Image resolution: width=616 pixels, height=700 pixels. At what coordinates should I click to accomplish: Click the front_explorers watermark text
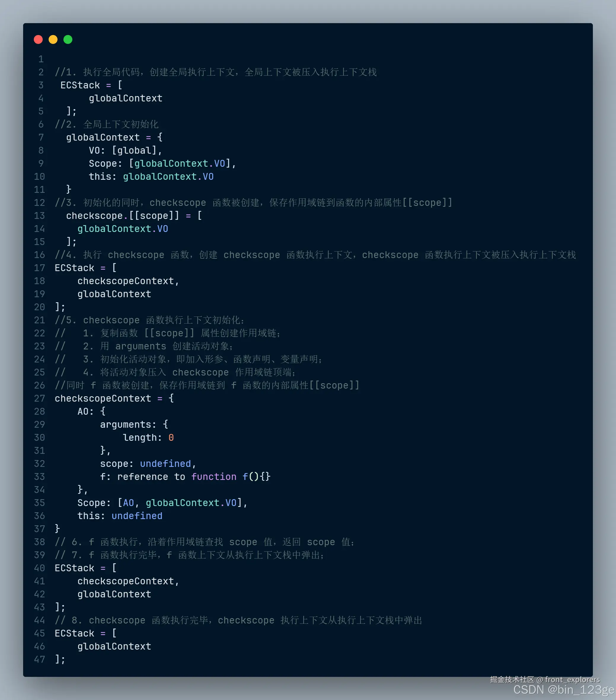[x=572, y=680]
